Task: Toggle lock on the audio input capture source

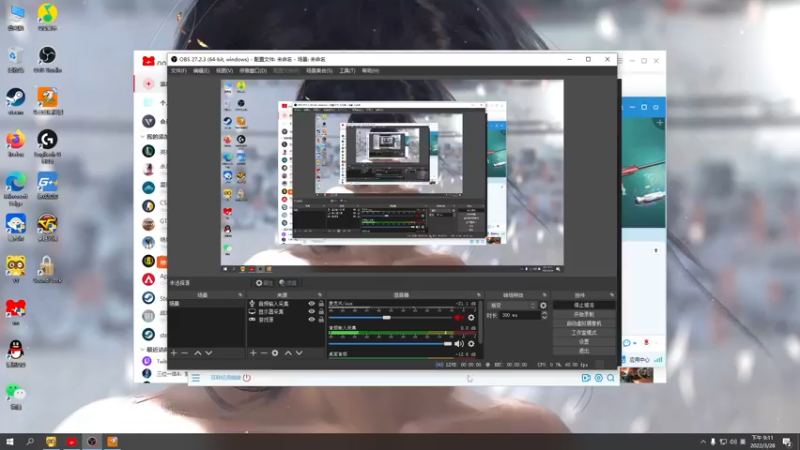Action: pyautogui.click(x=321, y=304)
